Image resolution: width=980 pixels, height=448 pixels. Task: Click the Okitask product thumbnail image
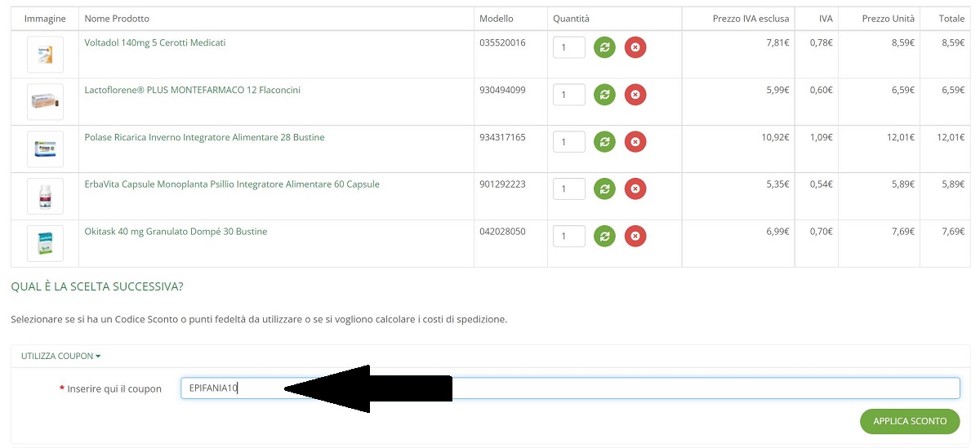click(x=45, y=243)
